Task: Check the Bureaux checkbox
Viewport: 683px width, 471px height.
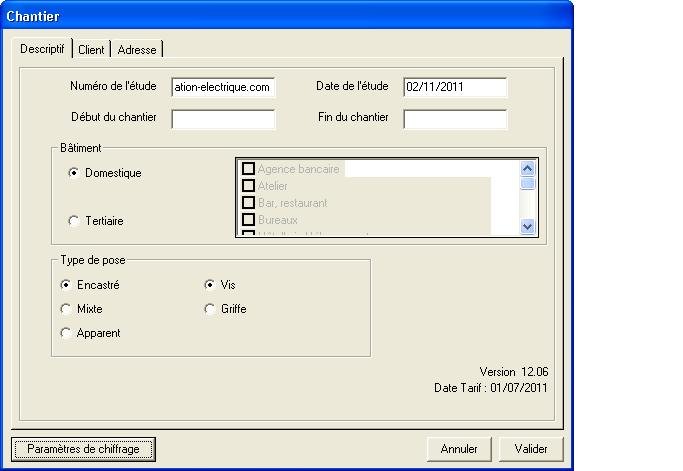Action: click(248, 219)
